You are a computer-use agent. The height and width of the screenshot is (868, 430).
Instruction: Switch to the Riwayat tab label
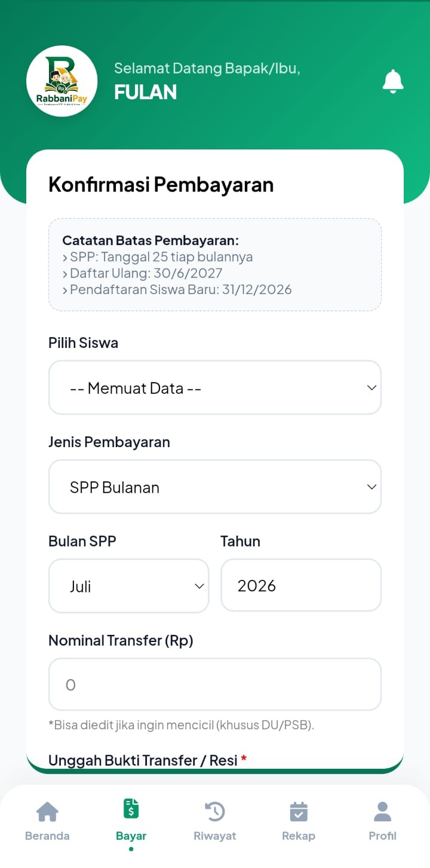pos(215,836)
